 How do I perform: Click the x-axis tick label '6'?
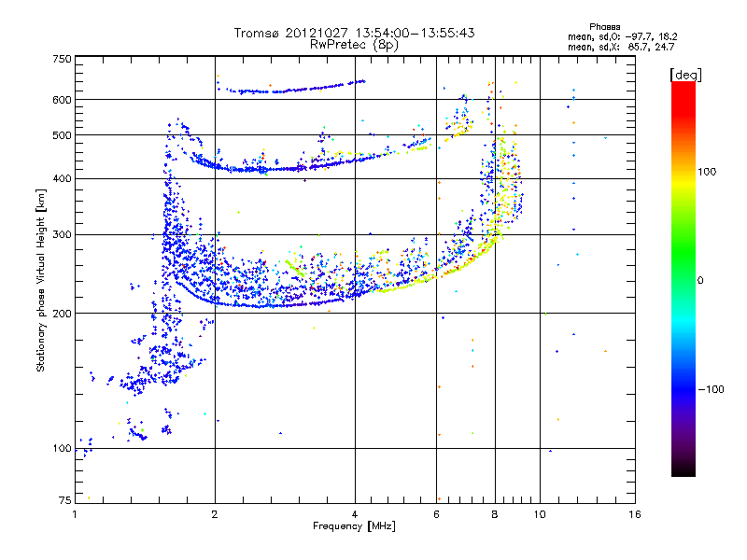(x=436, y=514)
